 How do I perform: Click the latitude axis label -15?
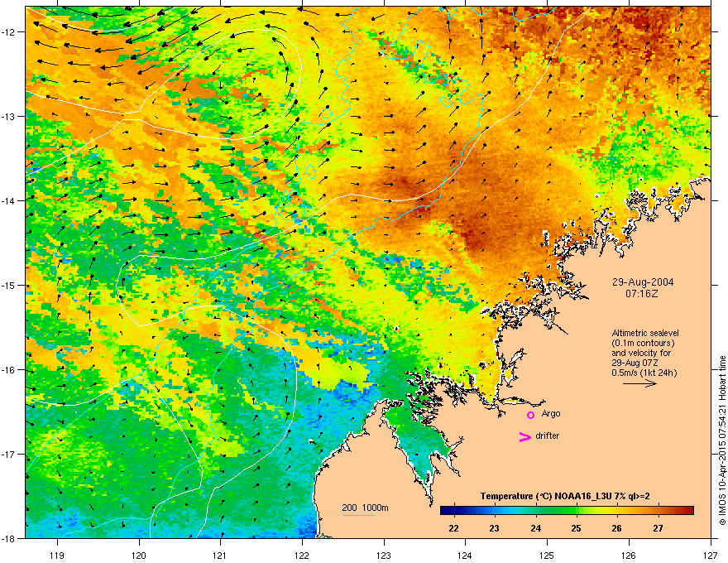point(9,285)
